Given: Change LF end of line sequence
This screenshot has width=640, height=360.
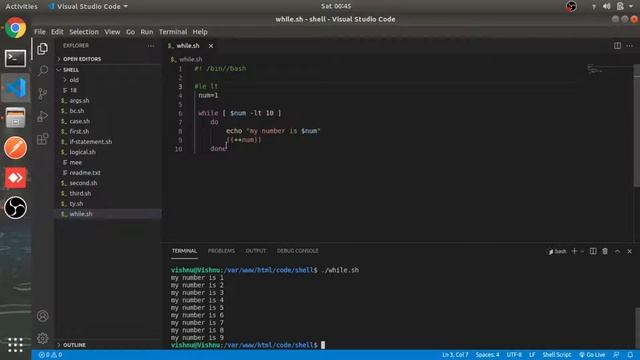Looking at the screenshot, I should pos(532,355).
